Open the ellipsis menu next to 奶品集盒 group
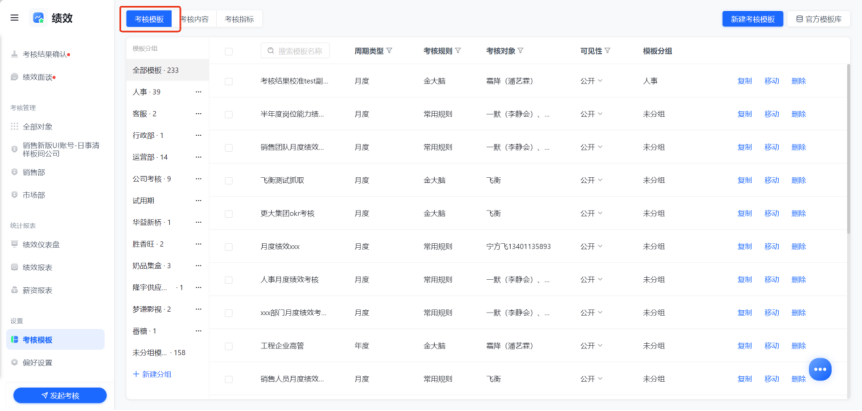Viewport: 862px width, 411px height. point(198,266)
